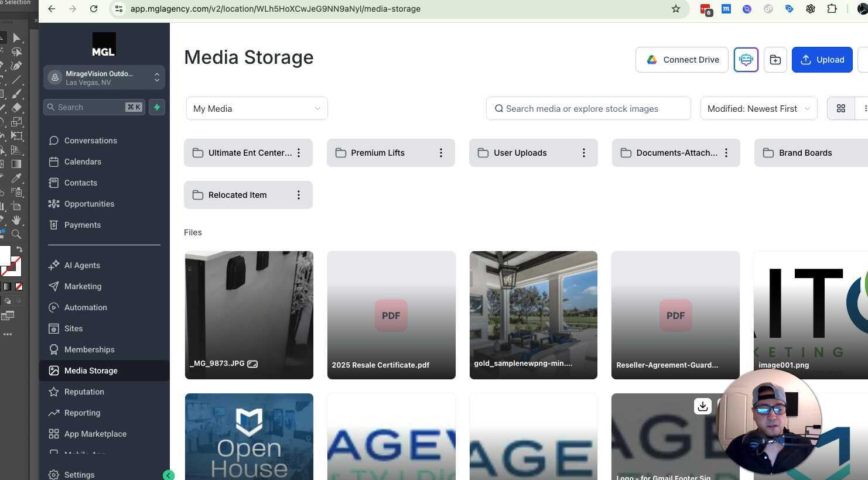Bookmark this page with the star icon

[x=676, y=9]
